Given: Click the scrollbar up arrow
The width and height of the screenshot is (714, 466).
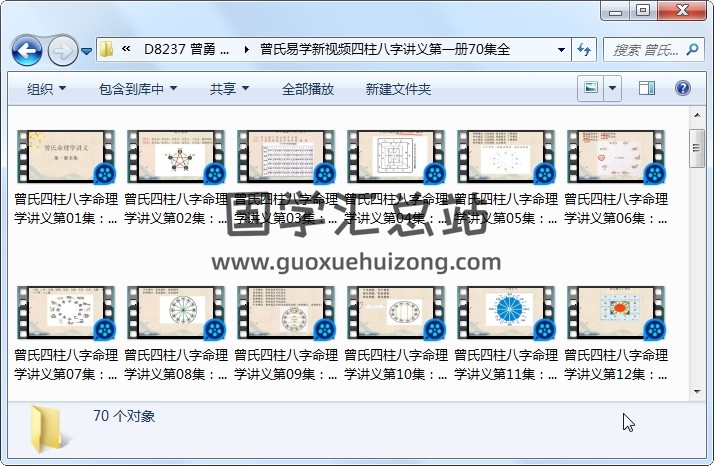Looking at the screenshot, I should click(697, 115).
